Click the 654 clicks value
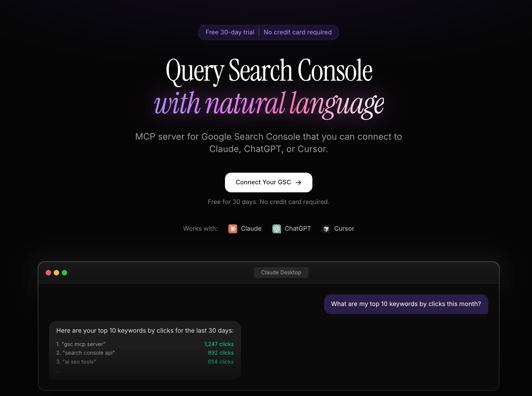 point(221,362)
